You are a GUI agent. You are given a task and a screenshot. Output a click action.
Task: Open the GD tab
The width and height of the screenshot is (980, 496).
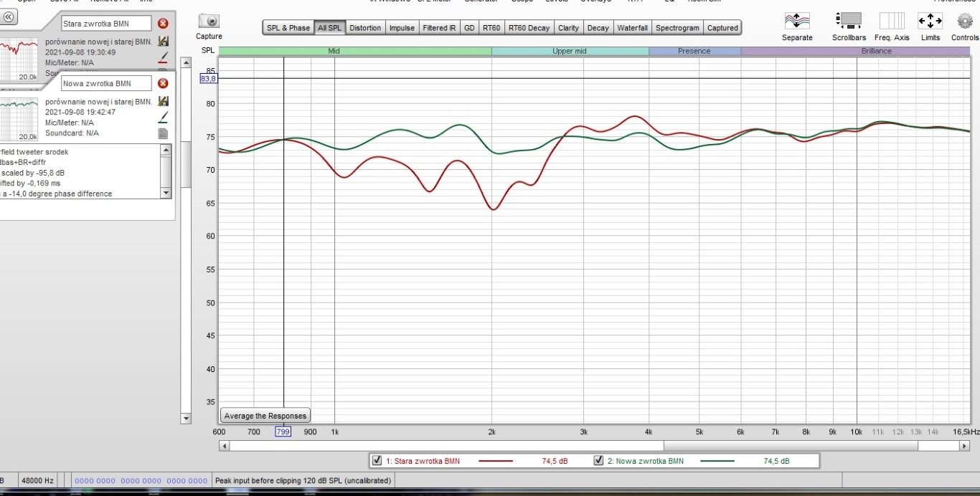pos(469,28)
